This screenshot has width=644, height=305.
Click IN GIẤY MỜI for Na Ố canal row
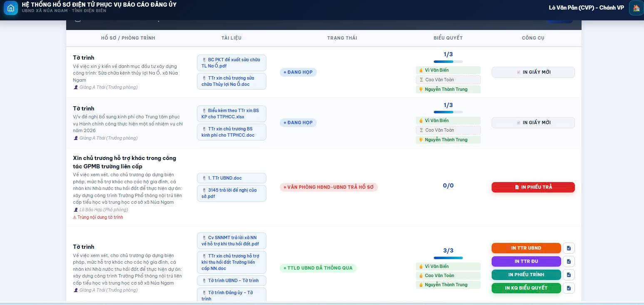533,72
